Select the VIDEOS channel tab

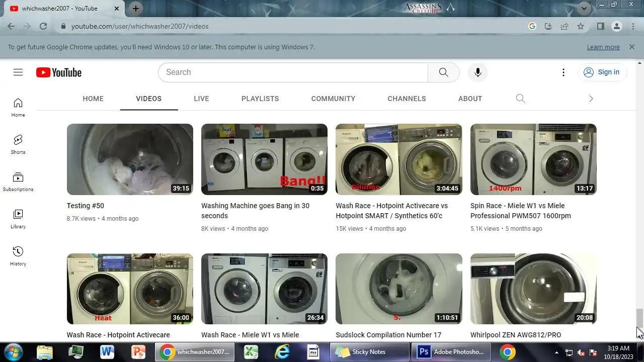(149, 99)
